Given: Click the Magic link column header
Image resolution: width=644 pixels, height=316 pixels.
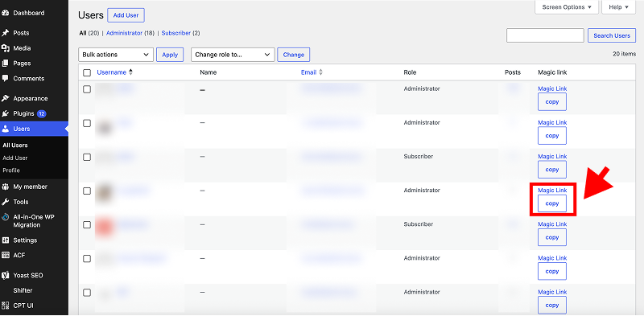Looking at the screenshot, I should click(x=552, y=72).
